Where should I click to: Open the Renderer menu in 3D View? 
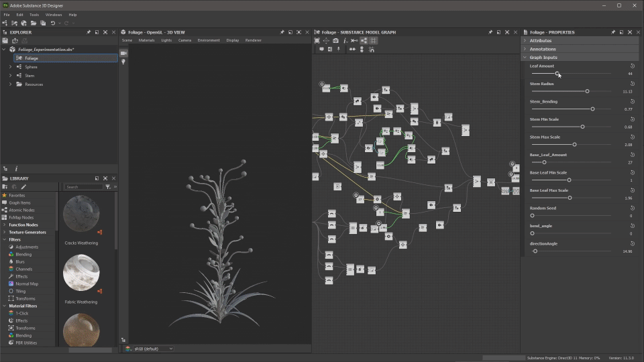tap(254, 40)
